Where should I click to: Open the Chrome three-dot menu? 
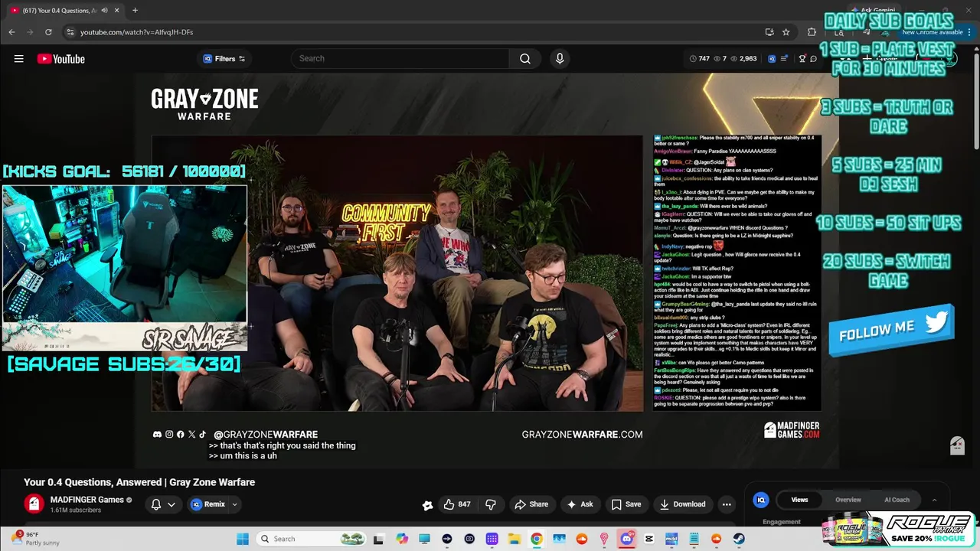pos(970,32)
